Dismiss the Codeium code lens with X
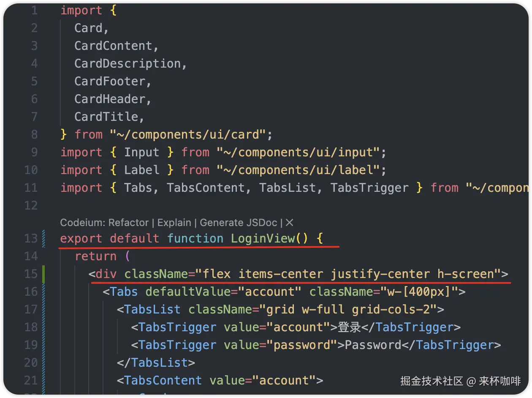The width and height of the screenshot is (532, 398). pyautogui.click(x=290, y=223)
